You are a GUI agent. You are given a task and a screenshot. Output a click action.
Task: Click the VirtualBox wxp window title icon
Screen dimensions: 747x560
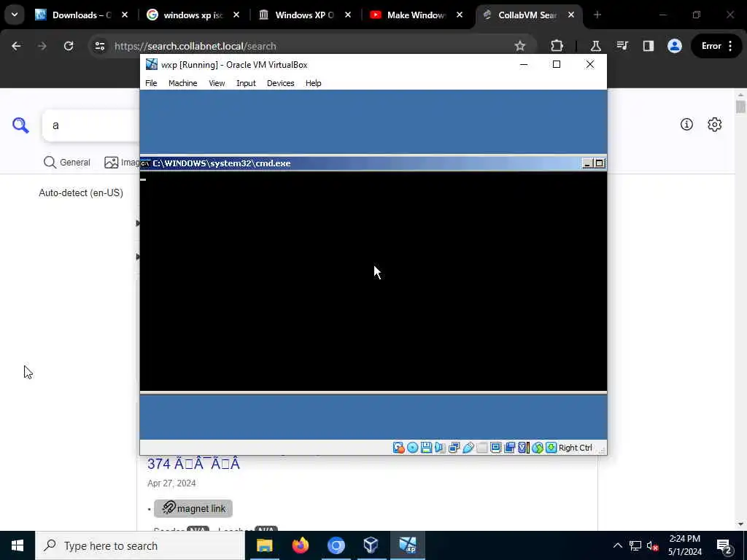(152, 64)
